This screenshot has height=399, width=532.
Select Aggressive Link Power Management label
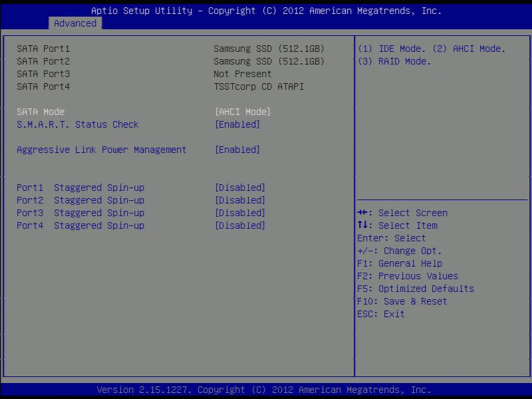[x=102, y=150]
